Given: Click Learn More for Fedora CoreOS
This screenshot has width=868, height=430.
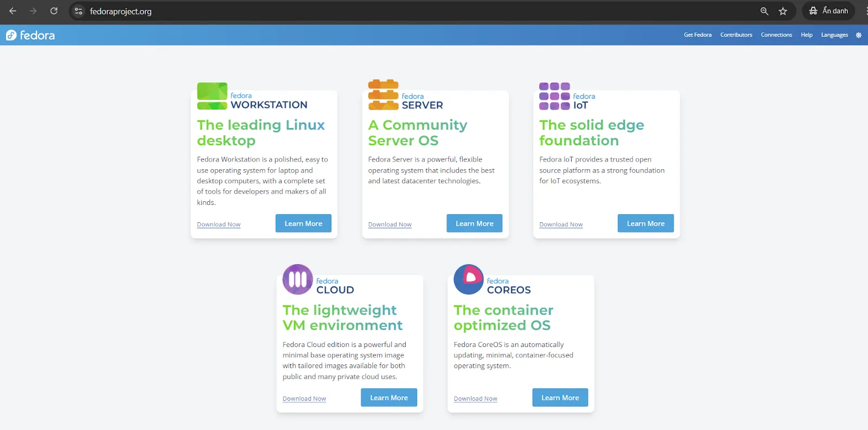Looking at the screenshot, I should click(x=560, y=397).
